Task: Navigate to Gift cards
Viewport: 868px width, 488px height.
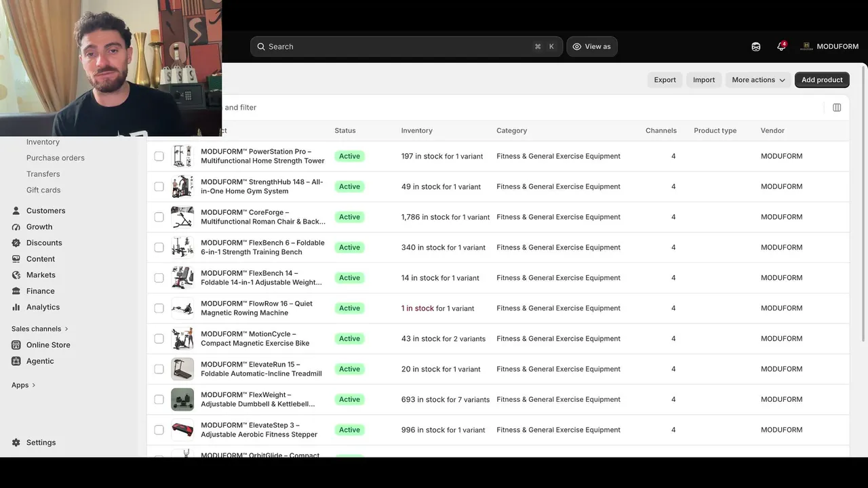Action: (43, 190)
